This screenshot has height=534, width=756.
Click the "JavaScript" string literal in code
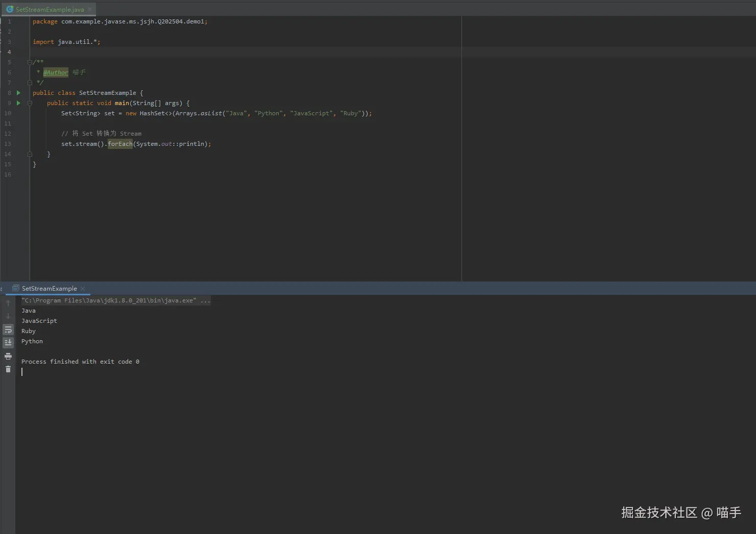(311, 113)
